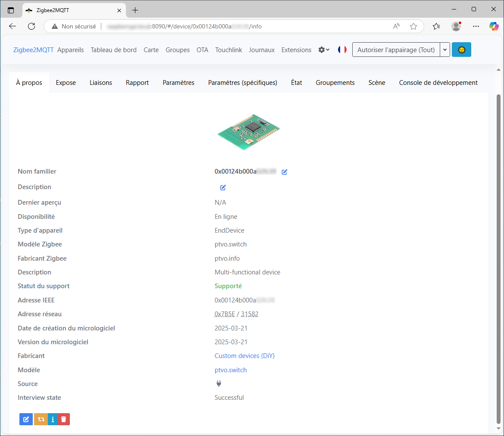This screenshot has width=504, height=436.
Task: Open the Extensions page
Action: pos(296,50)
